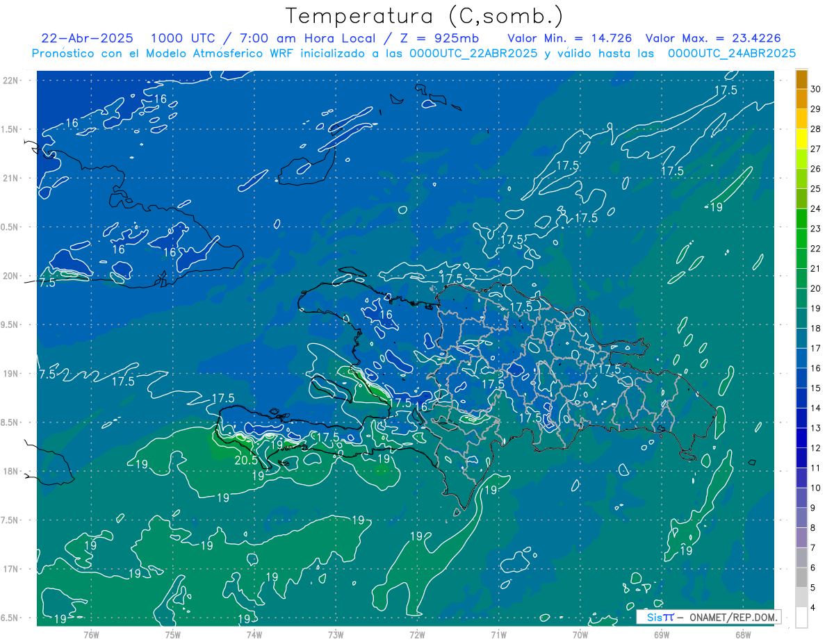Click the '0000UTC_24ABR2025' valid-until text

click(x=732, y=53)
